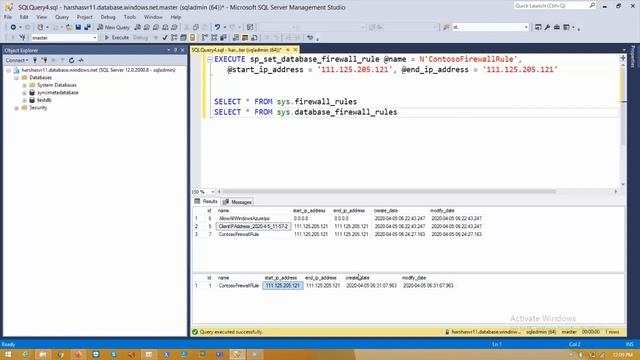Click the sys.database_firewall_rules query line
The image size is (640, 360).
coord(306,112)
